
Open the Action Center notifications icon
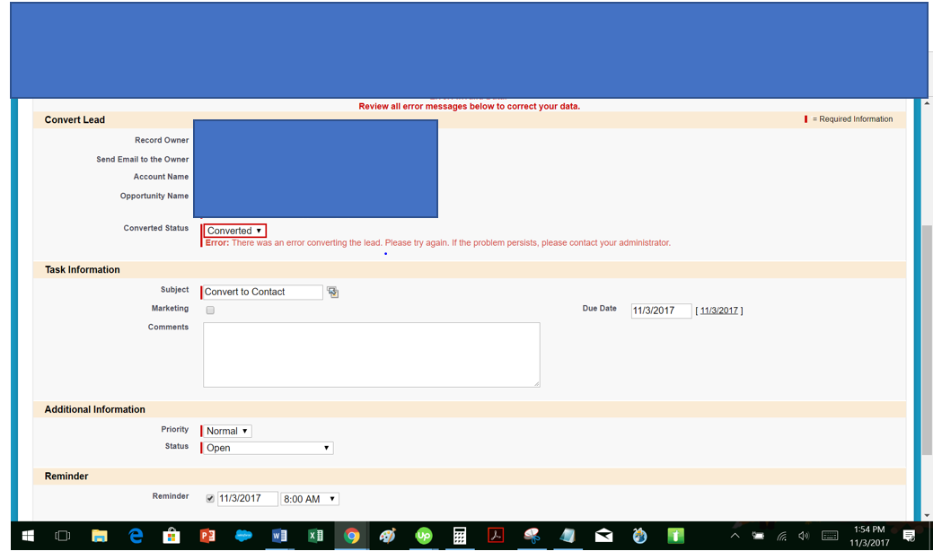coord(909,536)
